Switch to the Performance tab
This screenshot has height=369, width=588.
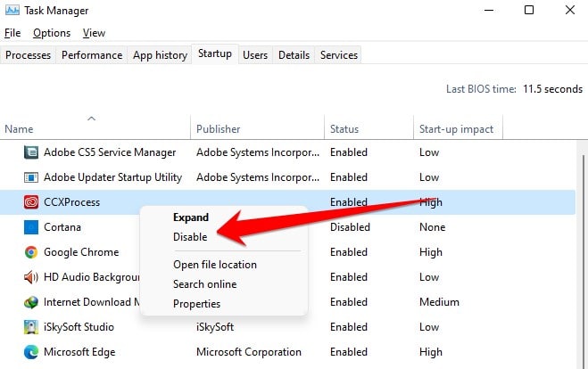pyautogui.click(x=92, y=55)
